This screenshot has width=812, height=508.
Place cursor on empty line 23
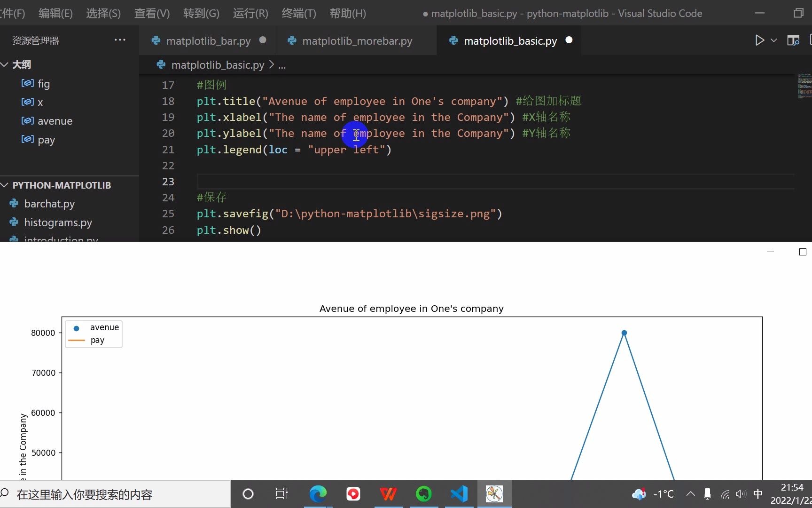(496, 182)
